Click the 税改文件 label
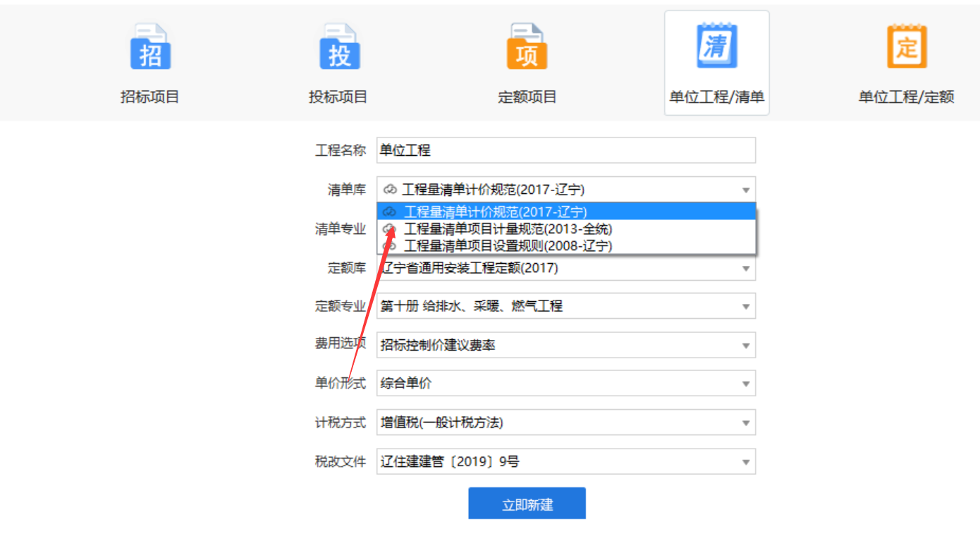980x560 pixels. tap(341, 462)
